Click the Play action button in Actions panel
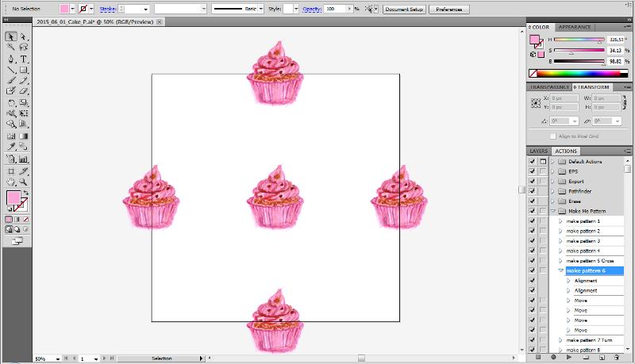635x364 pixels. point(569,357)
